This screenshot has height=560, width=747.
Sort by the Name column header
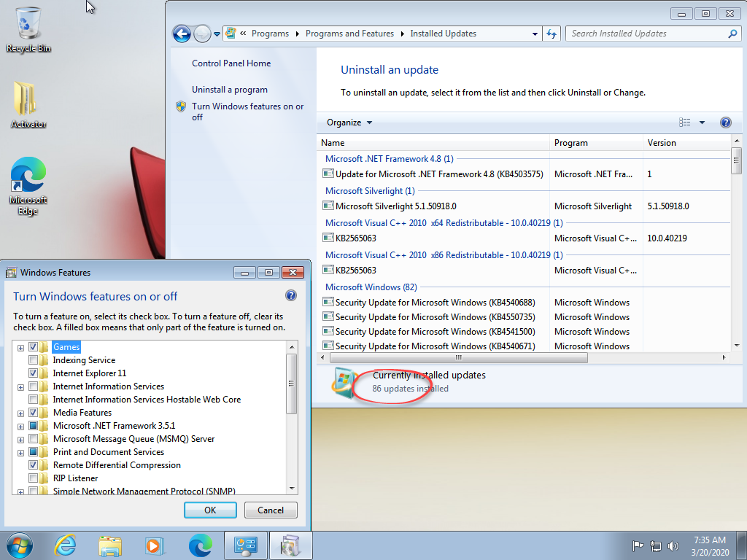coord(433,143)
